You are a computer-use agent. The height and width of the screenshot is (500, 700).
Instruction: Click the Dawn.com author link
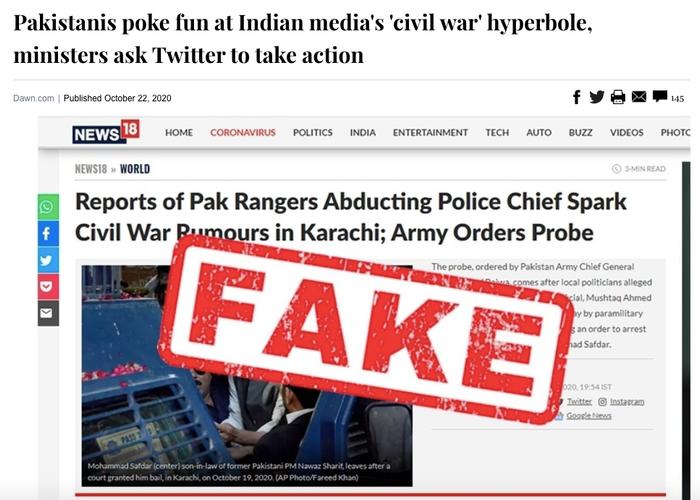point(33,98)
